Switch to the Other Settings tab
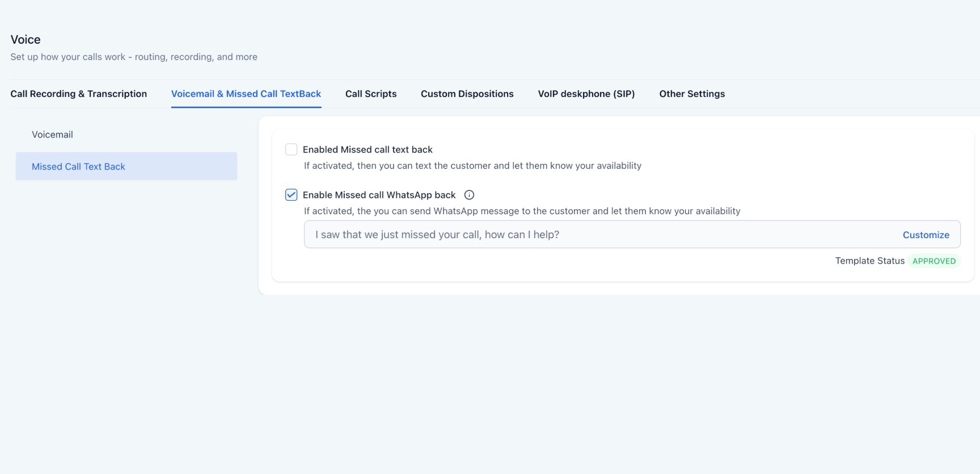980x474 pixels. pos(692,94)
